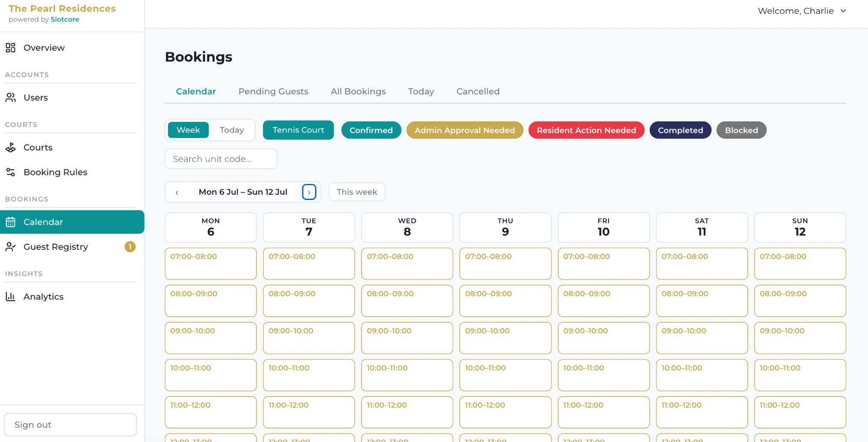Click Friday 11:00–12:00 slot
The width and height of the screenshot is (868, 442).
point(603,413)
